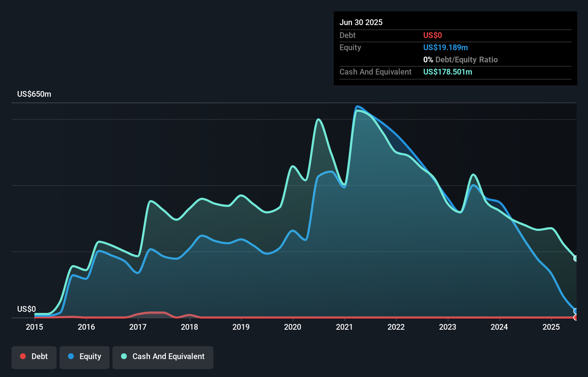Viewport: 588px width, 377px height.
Task: Click the 2020 label on the time axis
Action: [293, 327]
